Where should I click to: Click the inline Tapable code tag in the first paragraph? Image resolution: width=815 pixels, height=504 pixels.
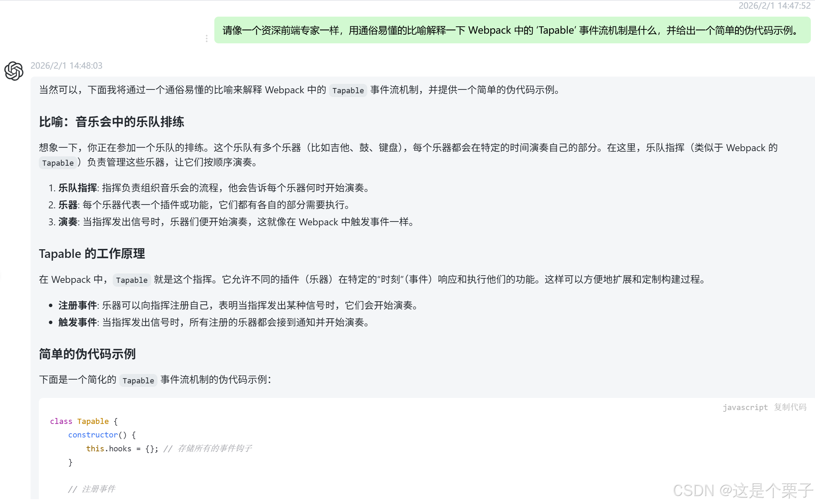tap(348, 90)
